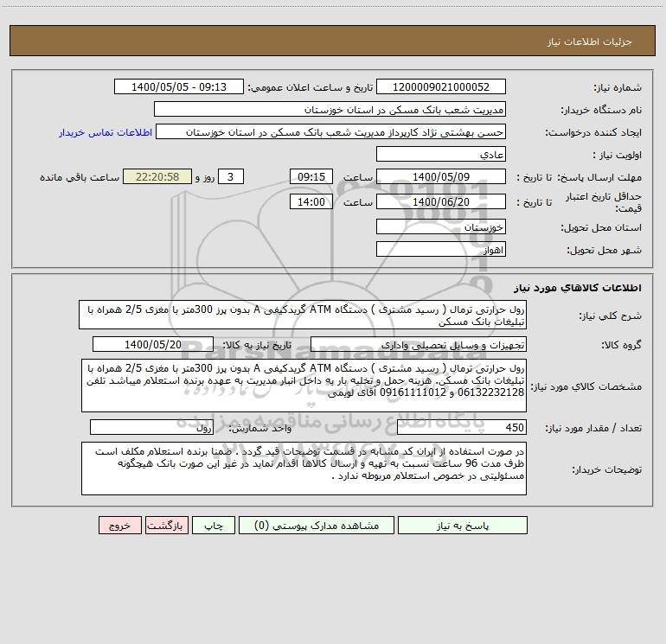Click the حداقل تاریخ اعتبار قیمت label
666x644 pixels.
[604, 202]
